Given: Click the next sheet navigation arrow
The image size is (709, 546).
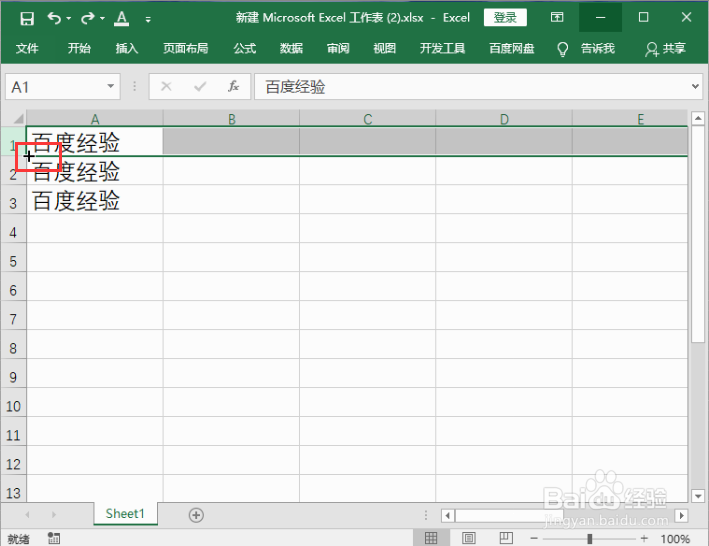Looking at the screenshot, I should [x=54, y=514].
